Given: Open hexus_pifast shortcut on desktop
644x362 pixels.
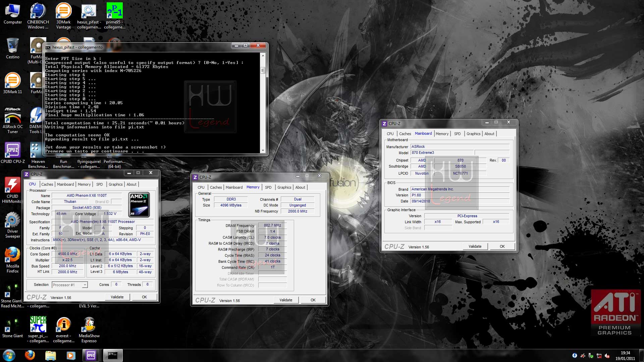Looking at the screenshot, I should [89, 16].
